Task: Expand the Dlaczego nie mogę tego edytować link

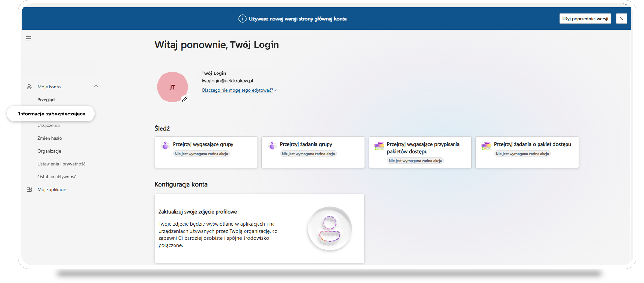Action: pos(239,90)
